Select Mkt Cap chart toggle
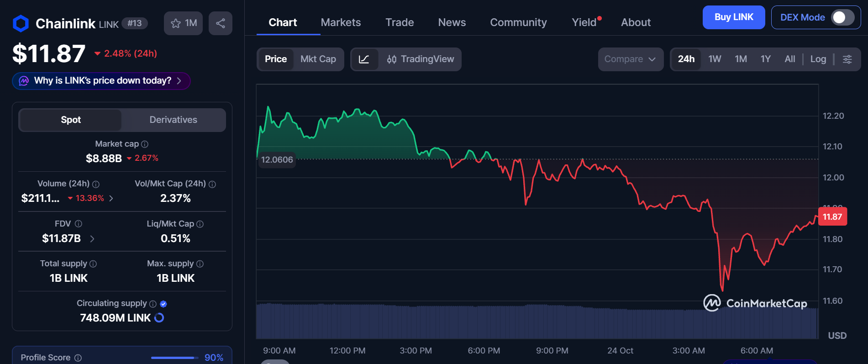Viewport: 868px width, 364px height. coord(318,59)
